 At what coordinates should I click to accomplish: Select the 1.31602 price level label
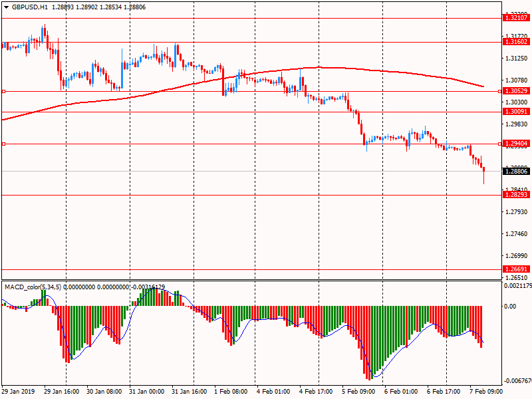click(x=515, y=42)
